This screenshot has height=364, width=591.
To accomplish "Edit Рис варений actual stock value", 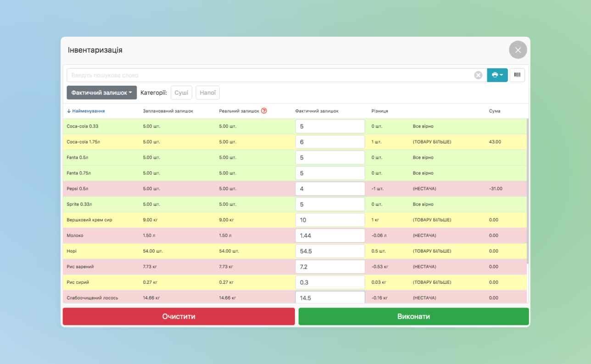I will (x=329, y=267).
